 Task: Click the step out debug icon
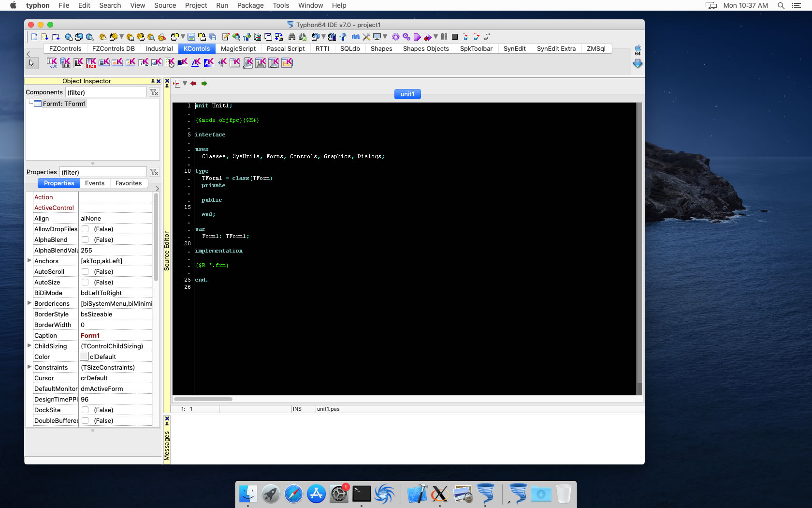tap(487, 37)
